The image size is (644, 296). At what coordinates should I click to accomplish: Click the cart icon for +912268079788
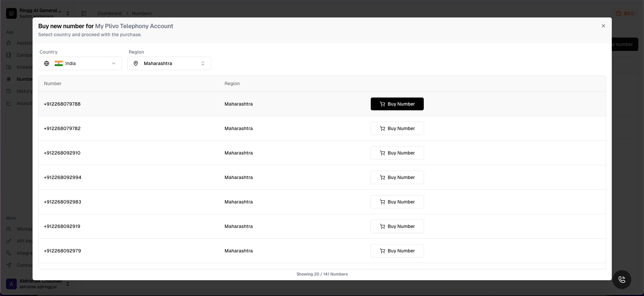pyautogui.click(x=383, y=104)
